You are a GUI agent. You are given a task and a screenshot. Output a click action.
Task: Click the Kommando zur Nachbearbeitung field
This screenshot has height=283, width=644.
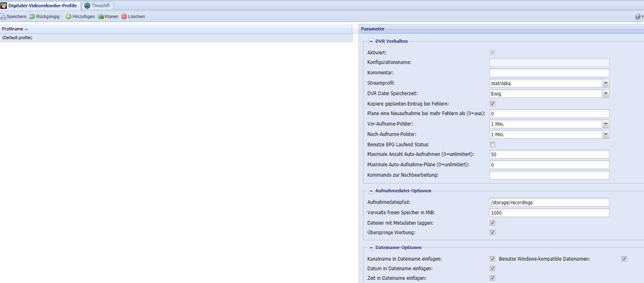click(549, 175)
